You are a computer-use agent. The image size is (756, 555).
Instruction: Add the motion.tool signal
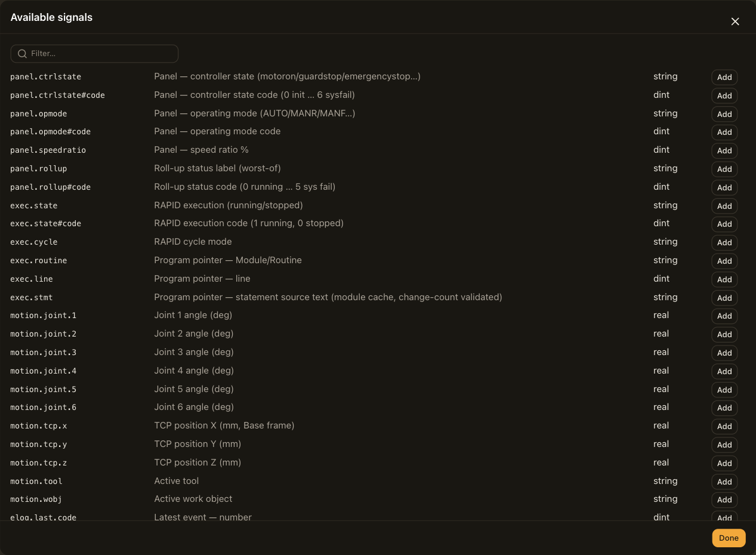click(724, 482)
